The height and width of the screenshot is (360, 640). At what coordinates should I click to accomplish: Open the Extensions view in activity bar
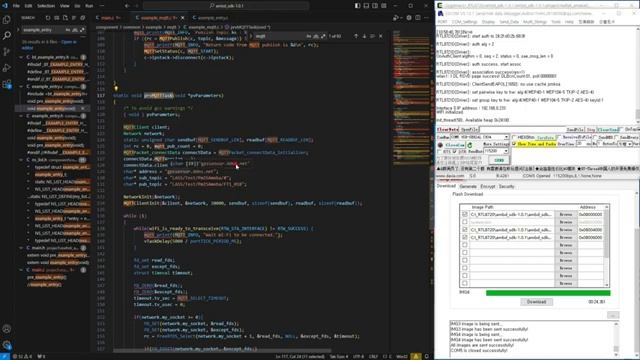click(7, 84)
